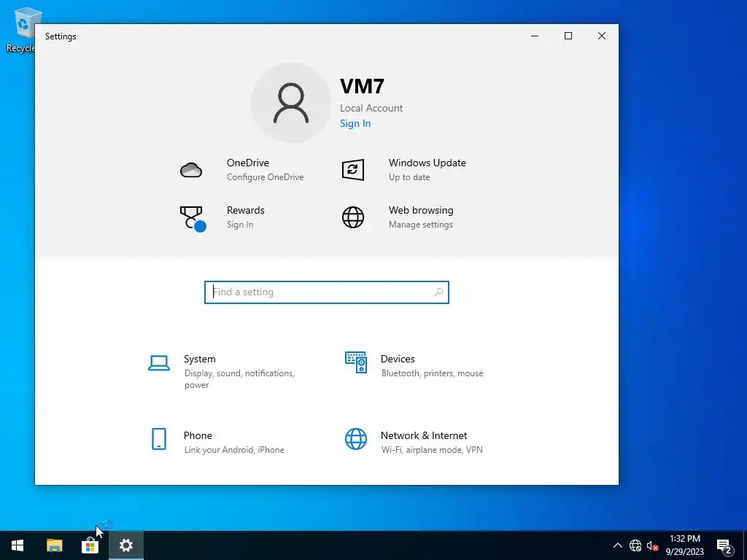Open the System category title
This screenshot has height=560, width=747.
[200, 359]
